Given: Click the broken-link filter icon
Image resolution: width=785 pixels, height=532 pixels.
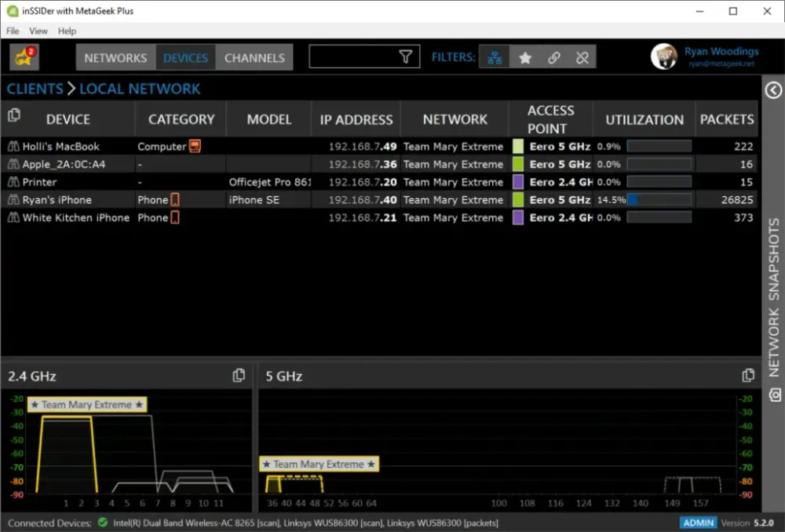Looking at the screenshot, I should click(x=582, y=56).
